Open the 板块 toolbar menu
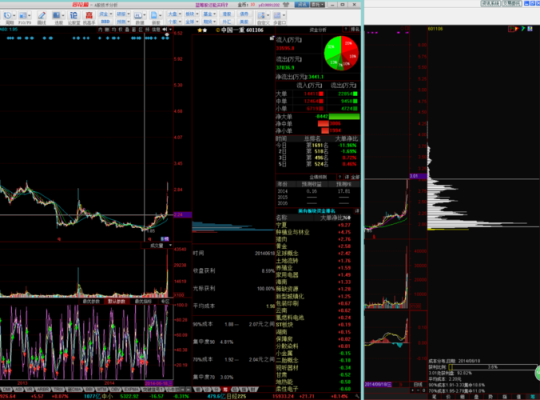The height and width of the screenshot is (400, 540). 191,14
